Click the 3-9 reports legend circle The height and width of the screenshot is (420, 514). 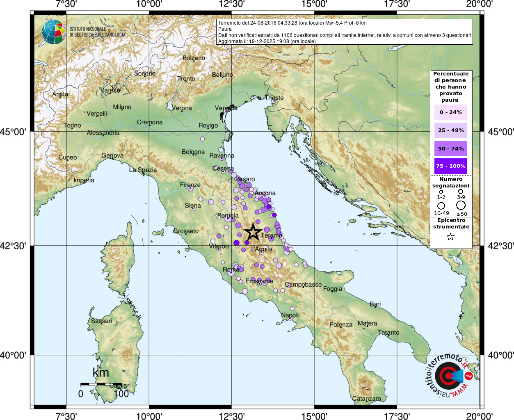pyautogui.click(x=461, y=192)
